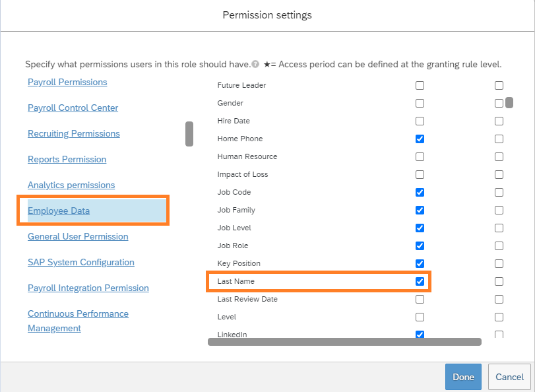Enable the Gender checkbox in first column
Screen dimensions: 535x392
[420, 103]
